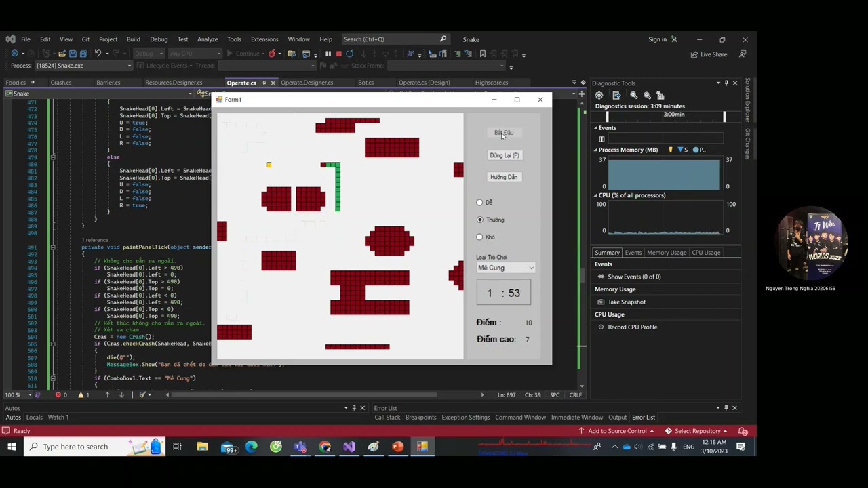Toggle auto-hide pin on Autos panel
Screen dimensions: 868x488
(x=354, y=408)
